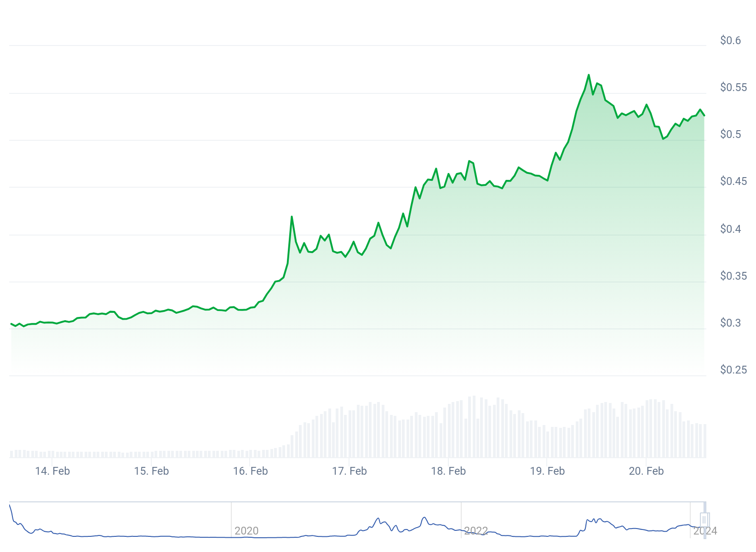Click the 20. Feb date label
The image size is (756, 552).
pos(646,471)
